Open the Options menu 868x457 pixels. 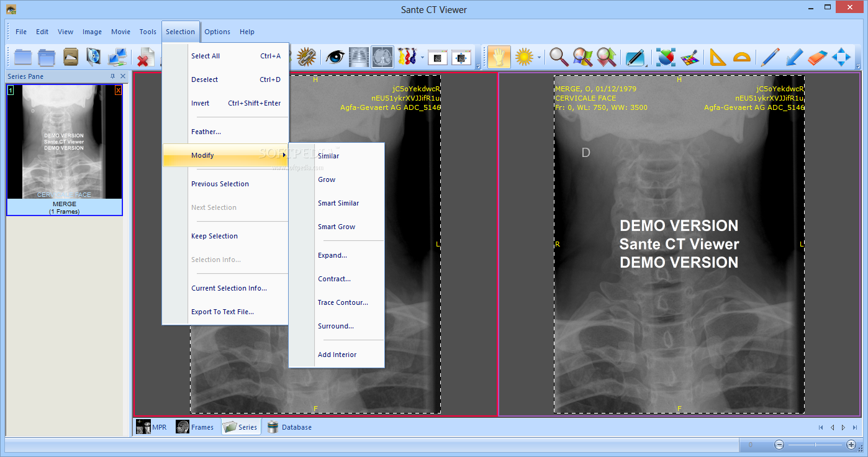click(x=217, y=32)
